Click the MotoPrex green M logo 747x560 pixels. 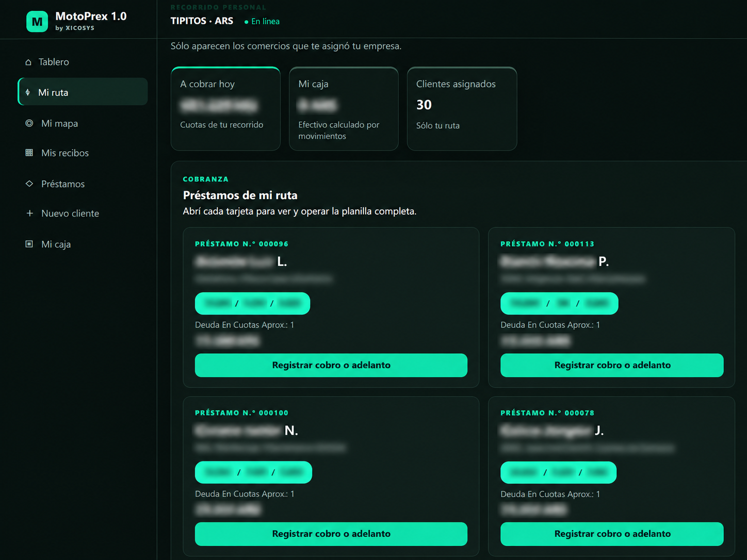37,22
